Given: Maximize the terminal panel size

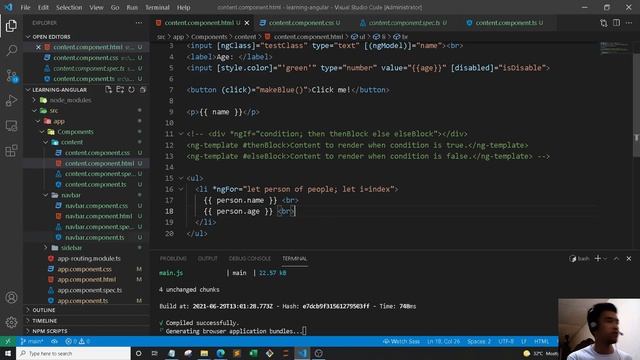Looking at the screenshot, I should click(616, 258).
